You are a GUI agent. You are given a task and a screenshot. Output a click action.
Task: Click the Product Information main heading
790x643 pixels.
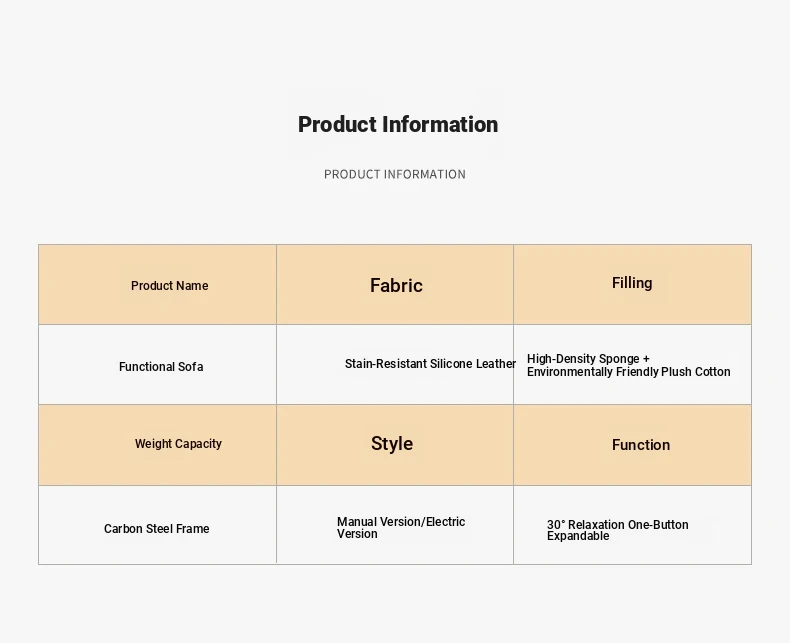point(398,124)
